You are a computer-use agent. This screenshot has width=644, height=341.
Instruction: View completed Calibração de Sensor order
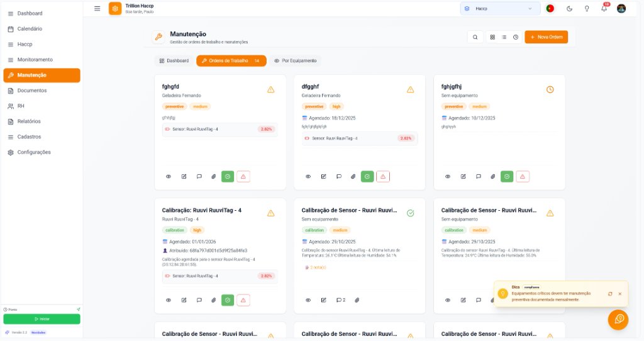(308, 300)
